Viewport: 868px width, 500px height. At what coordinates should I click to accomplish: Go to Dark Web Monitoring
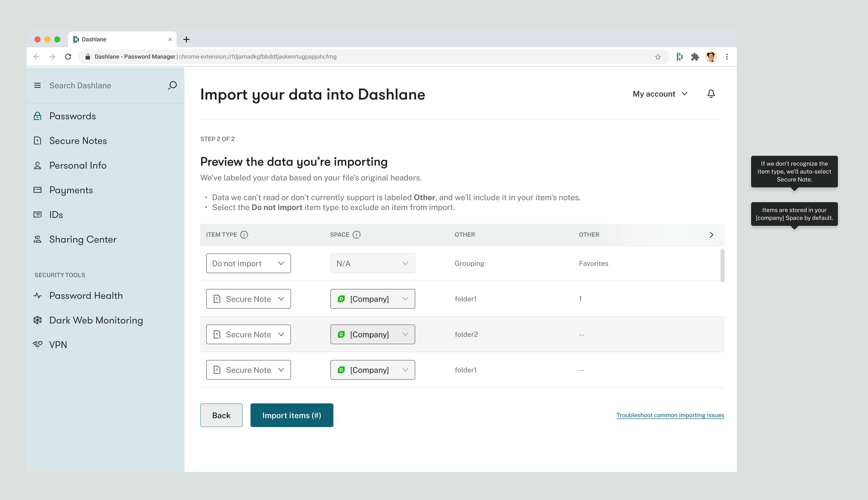click(x=96, y=320)
